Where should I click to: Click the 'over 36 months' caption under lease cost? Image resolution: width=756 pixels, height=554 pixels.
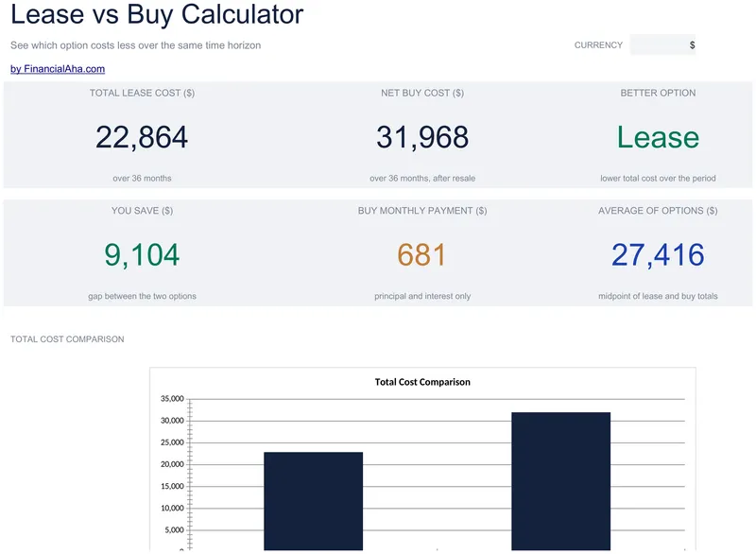143,179
